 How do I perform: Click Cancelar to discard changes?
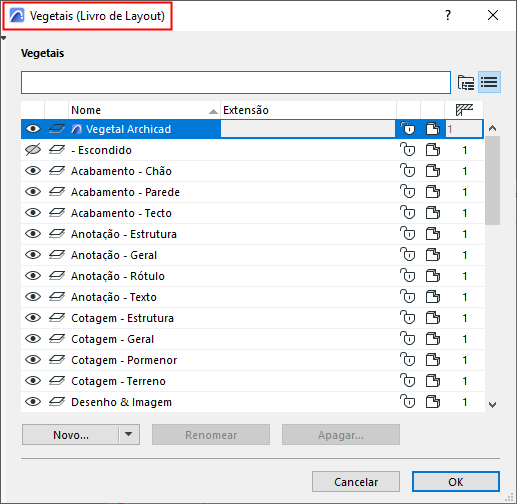pyautogui.click(x=356, y=482)
